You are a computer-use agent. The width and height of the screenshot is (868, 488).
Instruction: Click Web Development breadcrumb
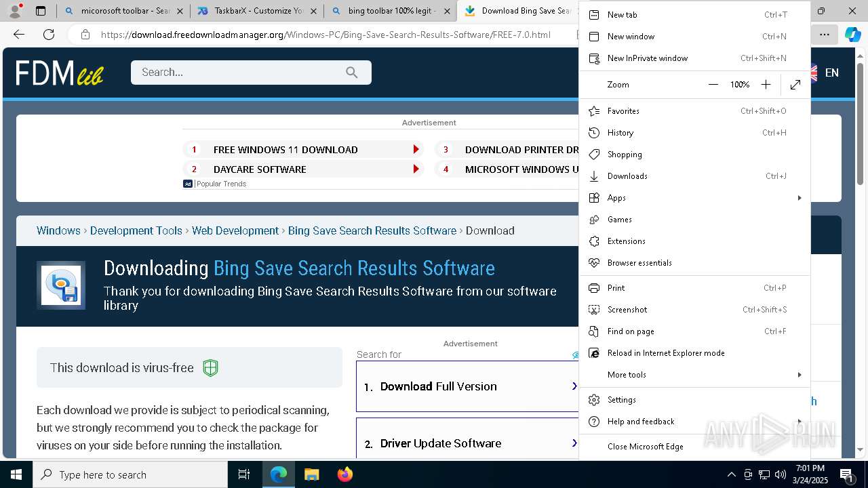tap(235, 230)
